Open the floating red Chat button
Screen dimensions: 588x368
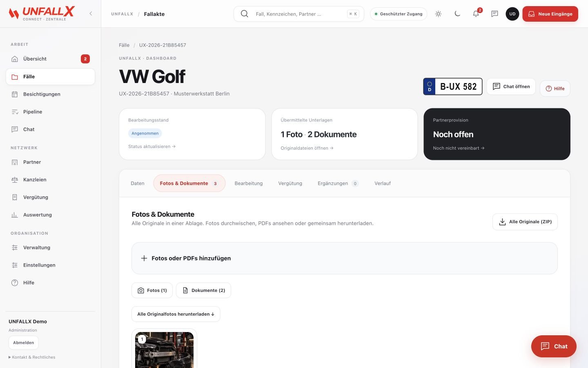coord(554,346)
